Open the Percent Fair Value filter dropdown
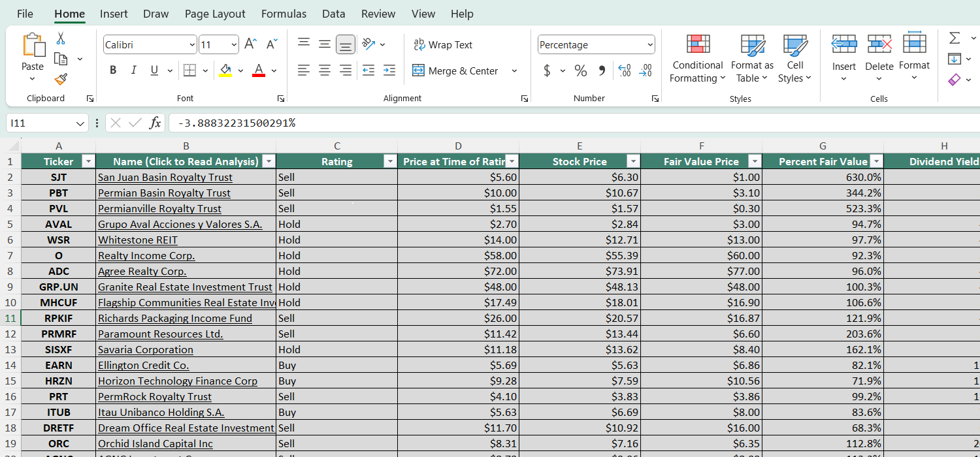Screen dimensions: 980x457 pos(876,162)
